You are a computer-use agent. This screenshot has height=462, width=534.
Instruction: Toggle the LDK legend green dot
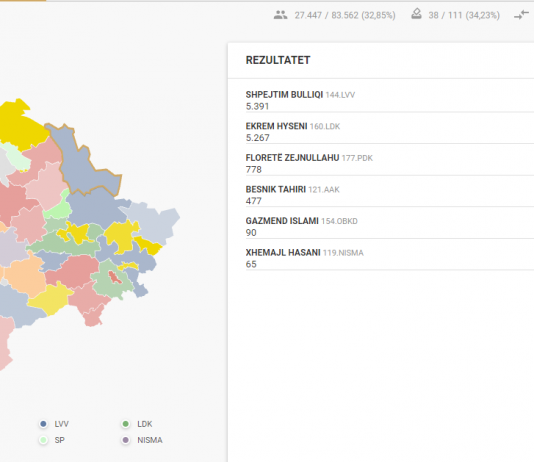[126, 424]
